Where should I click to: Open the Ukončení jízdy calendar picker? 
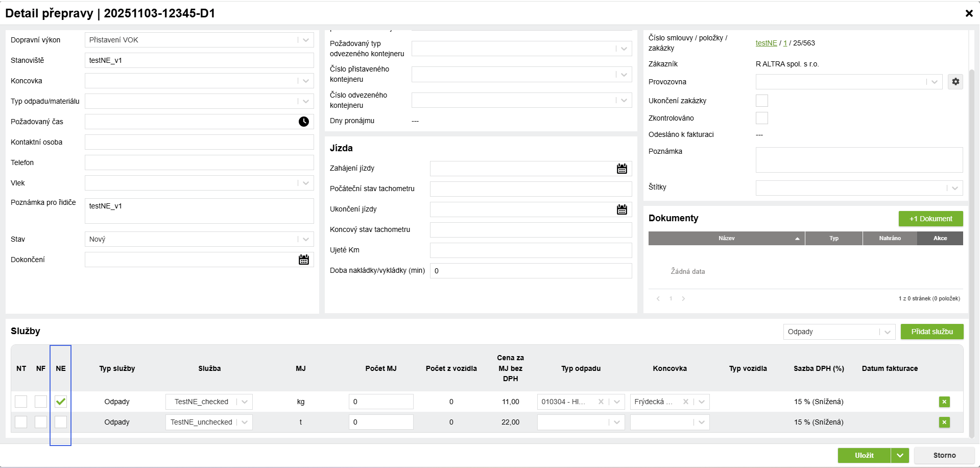pyautogui.click(x=622, y=209)
